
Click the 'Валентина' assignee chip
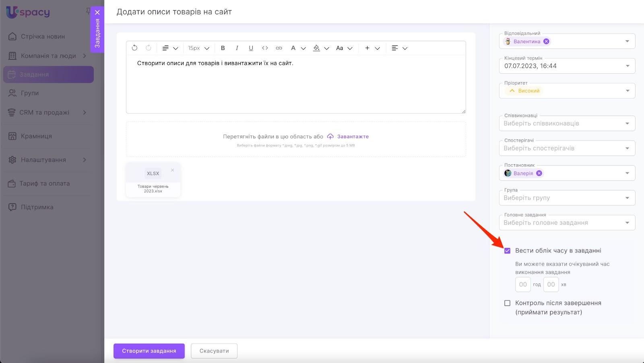(527, 41)
